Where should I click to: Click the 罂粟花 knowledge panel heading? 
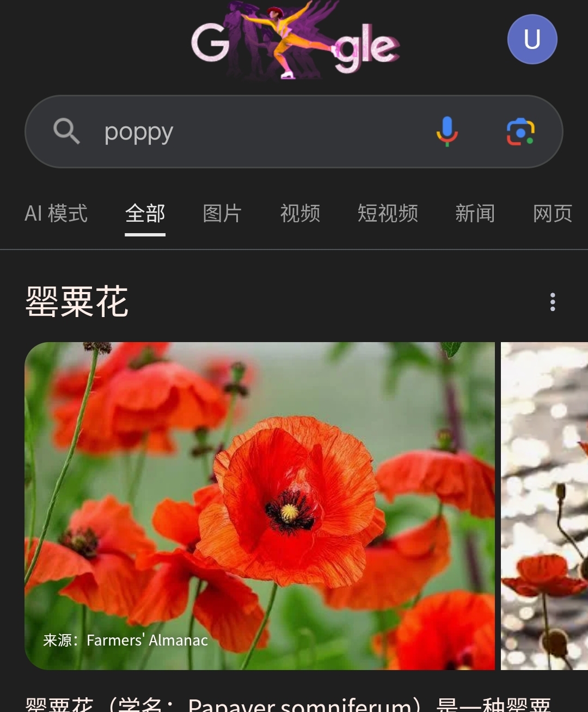point(77,301)
